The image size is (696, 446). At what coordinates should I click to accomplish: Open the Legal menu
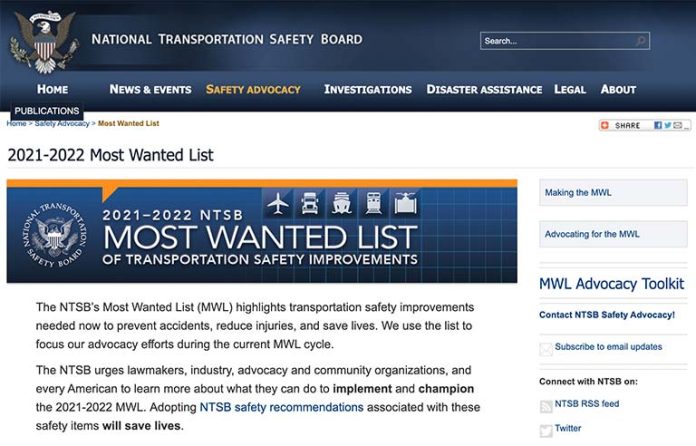[x=570, y=89]
